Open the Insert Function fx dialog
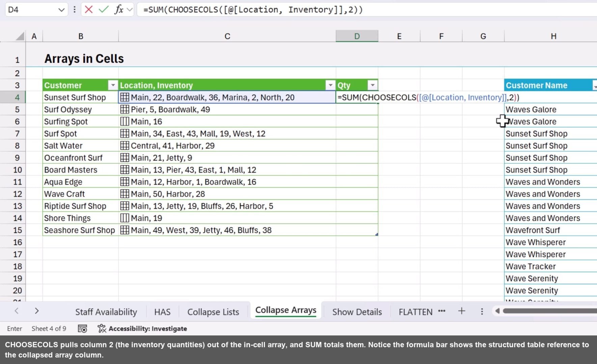 (x=118, y=9)
